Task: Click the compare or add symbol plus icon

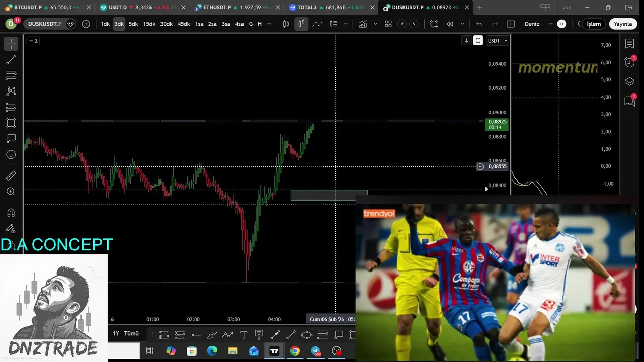Action: click(86, 24)
